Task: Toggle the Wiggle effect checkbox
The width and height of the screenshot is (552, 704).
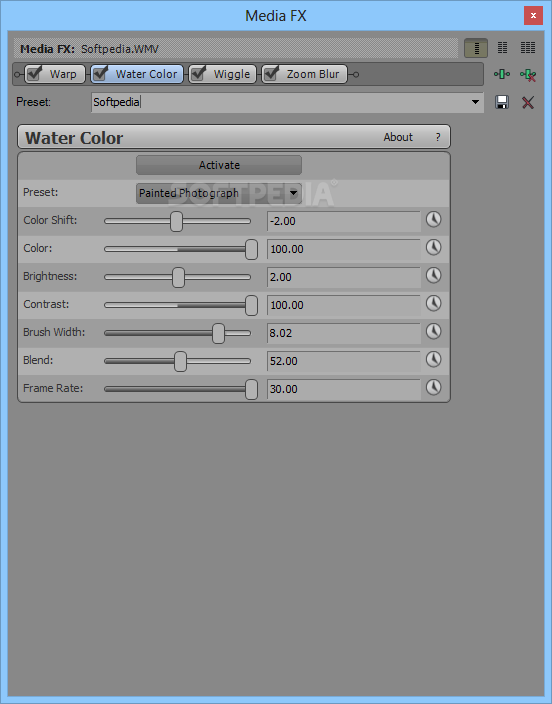Action: [x=198, y=74]
